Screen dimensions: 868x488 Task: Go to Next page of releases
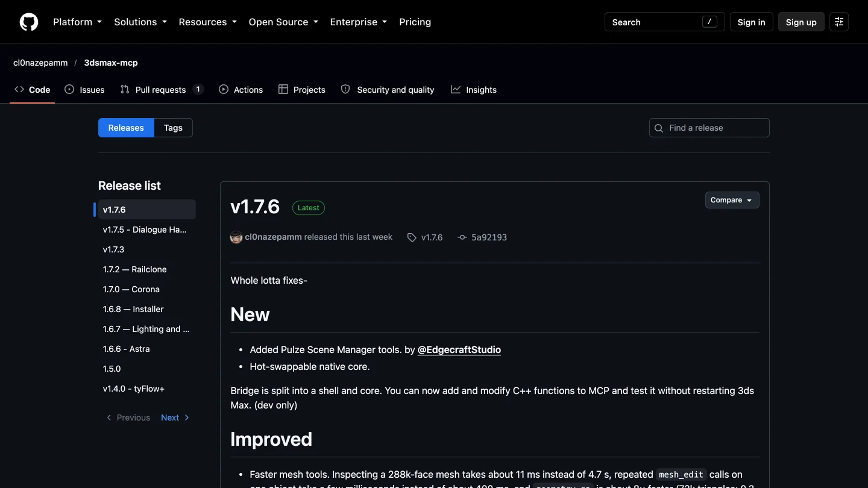click(x=175, y=418)
